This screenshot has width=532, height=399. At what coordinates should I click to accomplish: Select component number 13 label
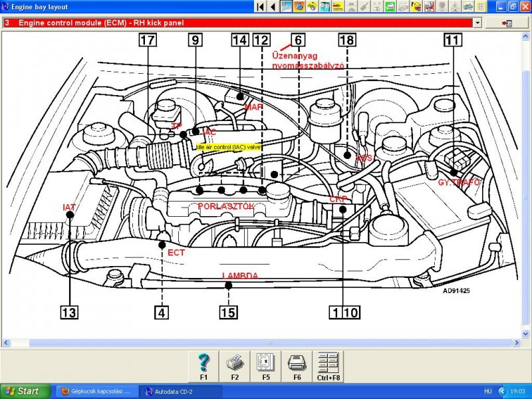69,312
